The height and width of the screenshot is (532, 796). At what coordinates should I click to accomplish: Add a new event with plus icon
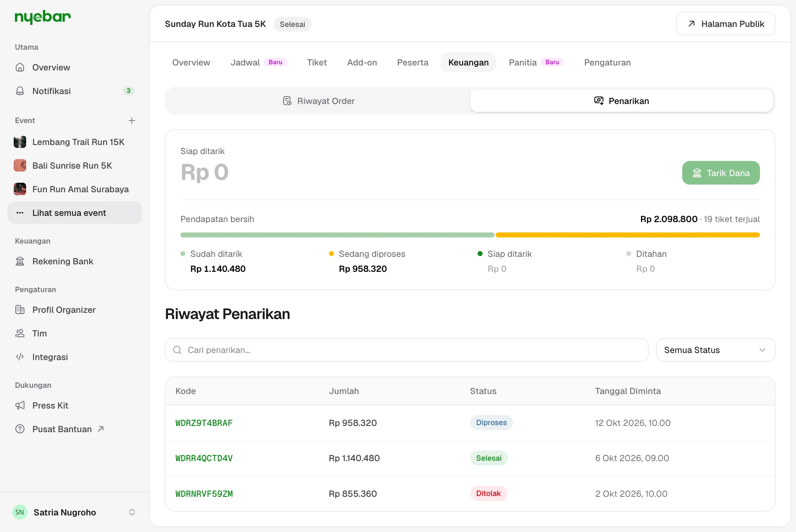coord(132,121)
